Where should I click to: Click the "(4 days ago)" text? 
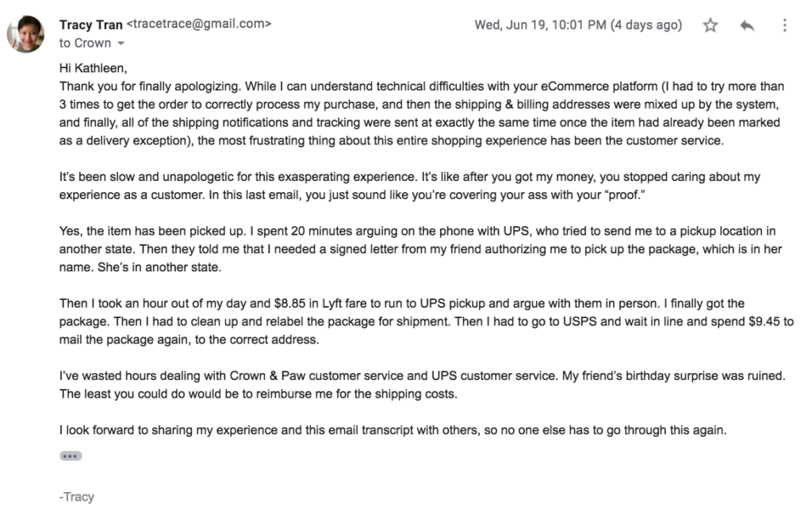646,25
